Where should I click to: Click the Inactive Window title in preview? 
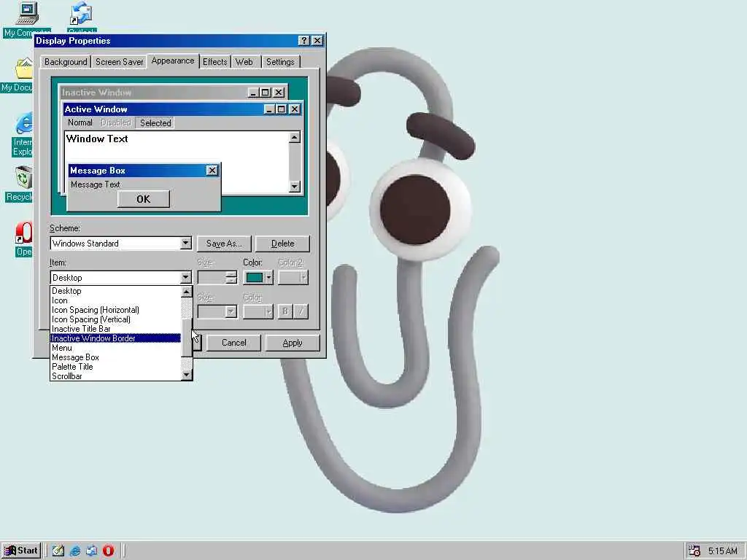click(97, 93)
